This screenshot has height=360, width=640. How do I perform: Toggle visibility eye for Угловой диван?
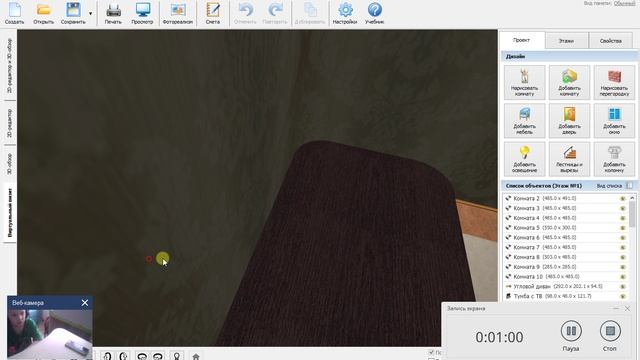(x=623, y=287)
